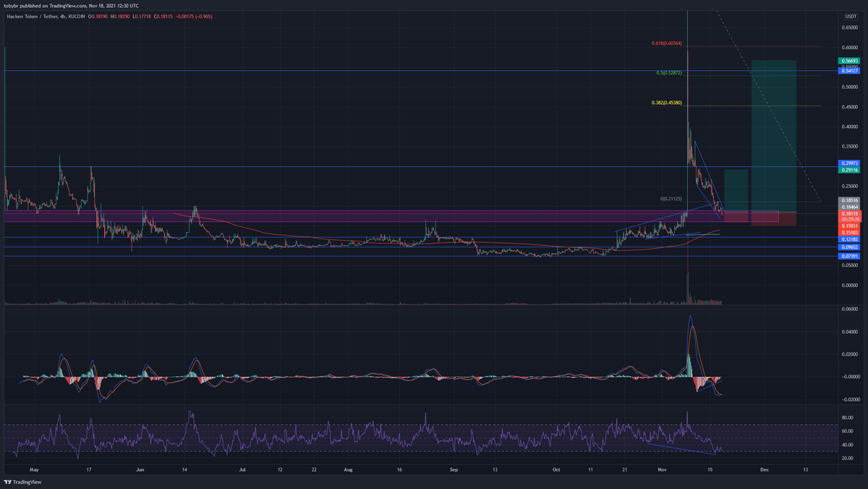
Task: Click the 40.00 RSI axis value
Action: click(x=849, y=446)
